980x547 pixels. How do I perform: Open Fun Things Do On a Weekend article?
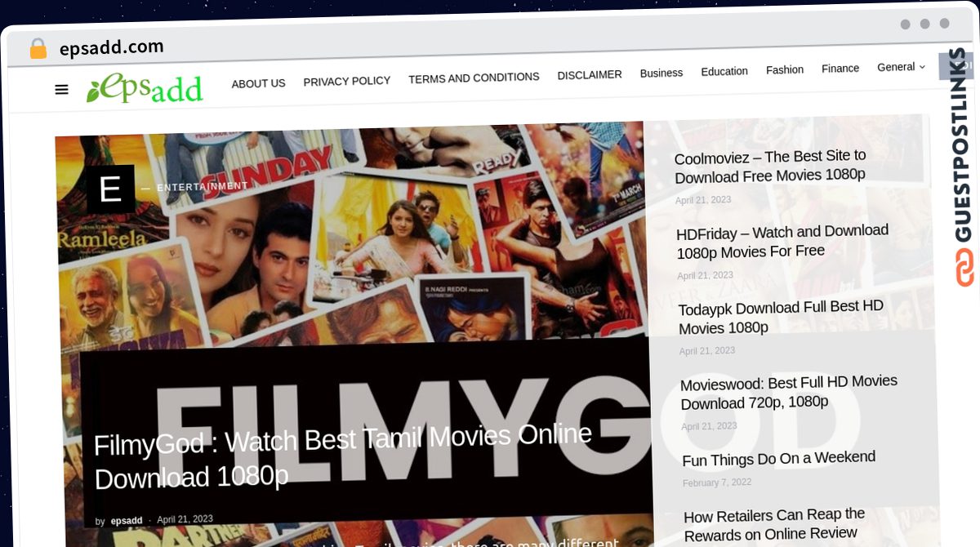pyautogui.click(x=778, y=459)
